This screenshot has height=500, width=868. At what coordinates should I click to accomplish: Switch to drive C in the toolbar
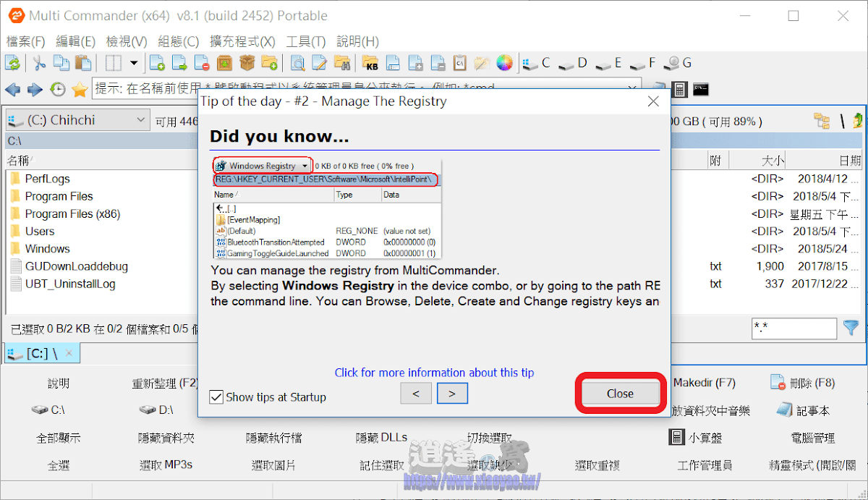pos(537,63)
